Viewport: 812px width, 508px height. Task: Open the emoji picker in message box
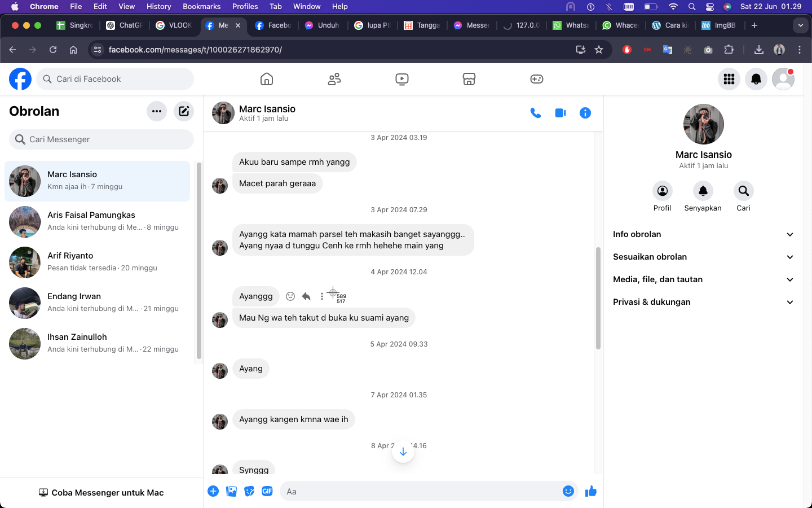pyautogui.click(x=568, y=491)
